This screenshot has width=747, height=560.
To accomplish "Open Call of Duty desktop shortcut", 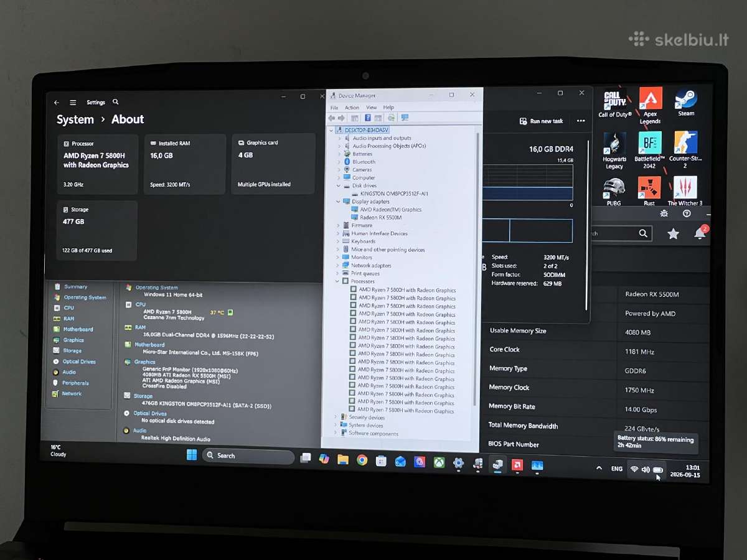I will [x=615, y=103].
